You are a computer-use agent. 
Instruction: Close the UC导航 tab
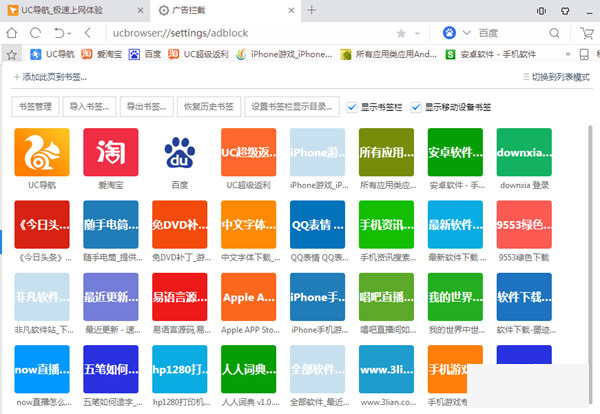[x=140, y=11]
